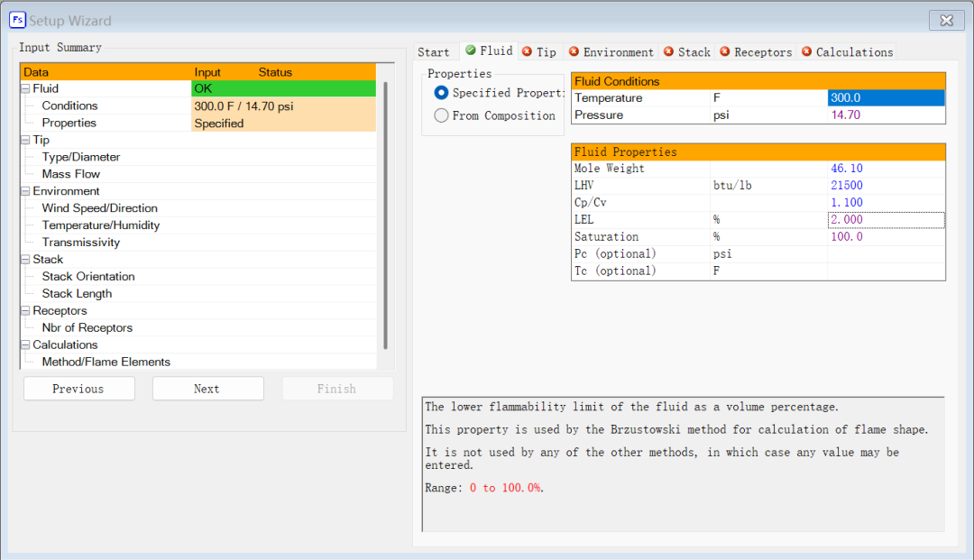Image resolution: width=974 pixels, height=560 pixels.
Task: Select Stack Length in the tree
Action: click(77, 294)
